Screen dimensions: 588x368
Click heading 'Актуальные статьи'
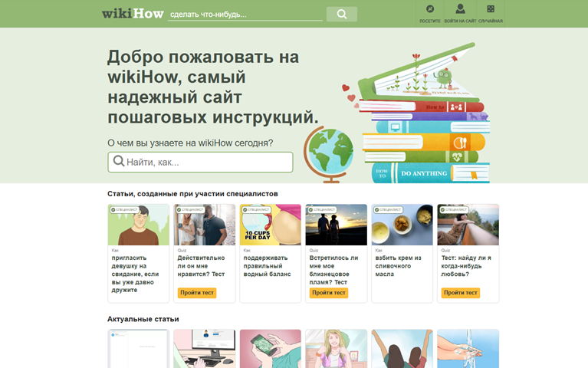pyautogui.click(x=143, y=319)
